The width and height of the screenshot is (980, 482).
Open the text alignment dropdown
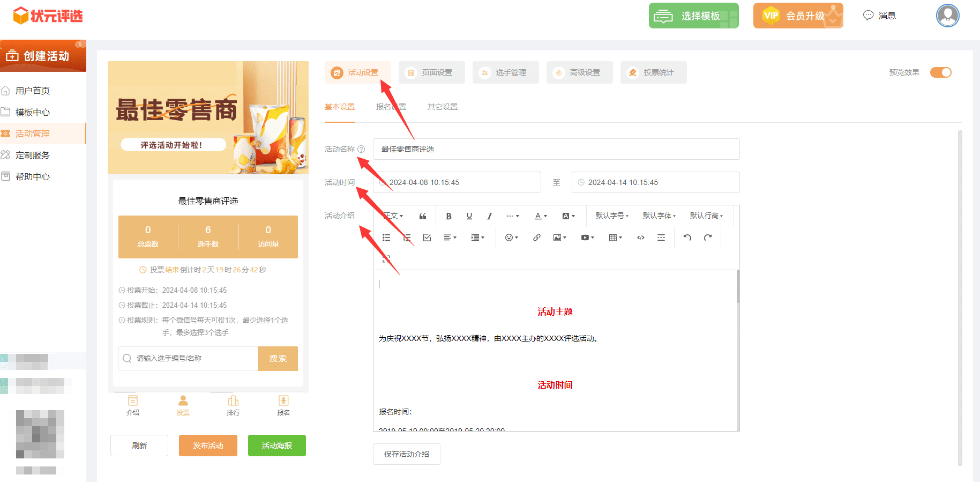point(450,238)
